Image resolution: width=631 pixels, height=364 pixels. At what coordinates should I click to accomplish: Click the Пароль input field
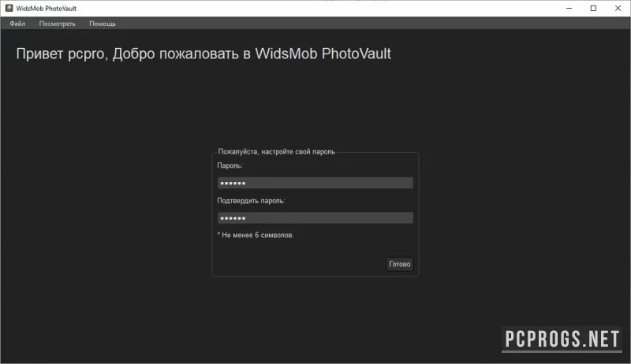coord(315,183)
